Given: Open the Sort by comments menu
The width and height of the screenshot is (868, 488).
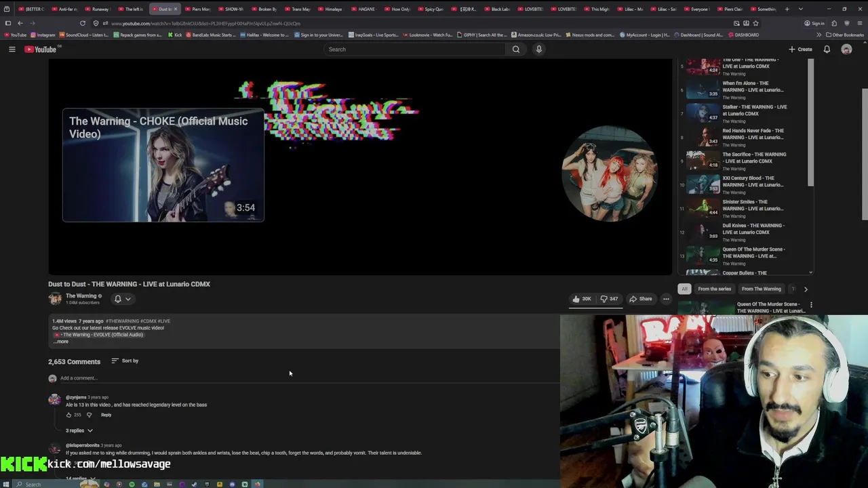Looking at the screenshot, I should click(x=125, y=361).
